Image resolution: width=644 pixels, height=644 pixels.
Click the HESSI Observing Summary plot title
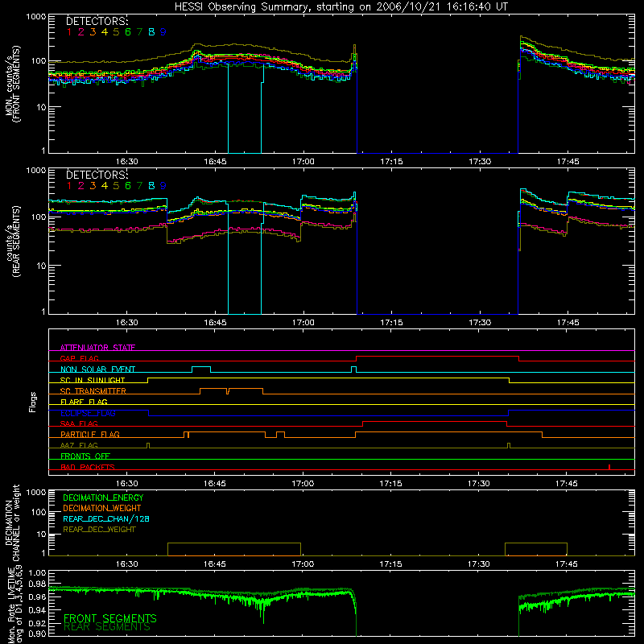pos(341,7)
